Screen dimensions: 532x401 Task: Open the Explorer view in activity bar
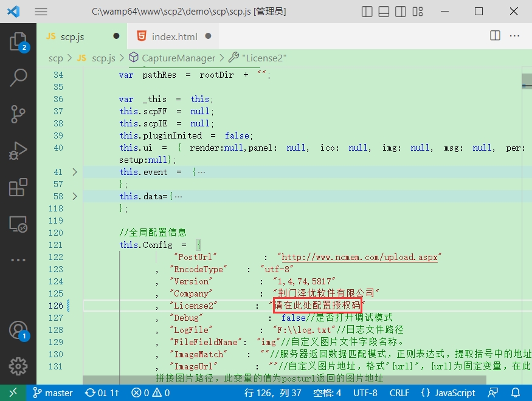tap(18, 41)
